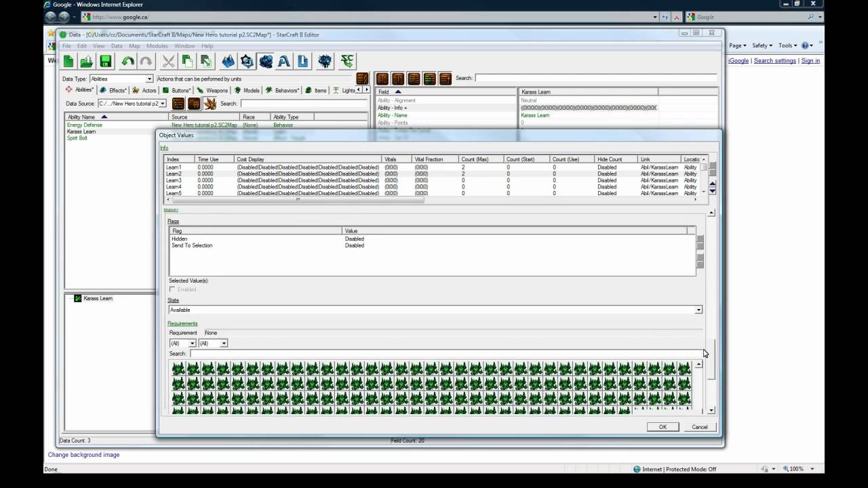Switch to the Weapons tab

coord(212,90)
